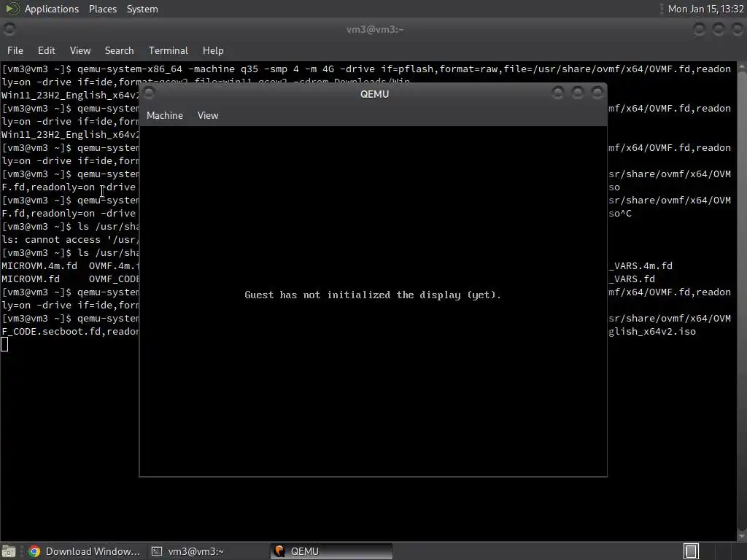The width and height of the screenshot is (747, 560).
Task: Click the QEMU icon in the taskbar
Action: tap(279, 551)
